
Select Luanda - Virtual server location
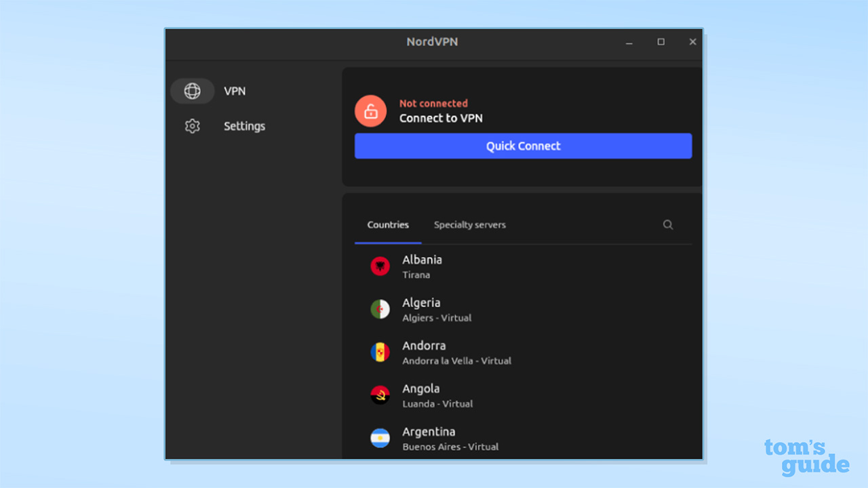pos(437,403)
